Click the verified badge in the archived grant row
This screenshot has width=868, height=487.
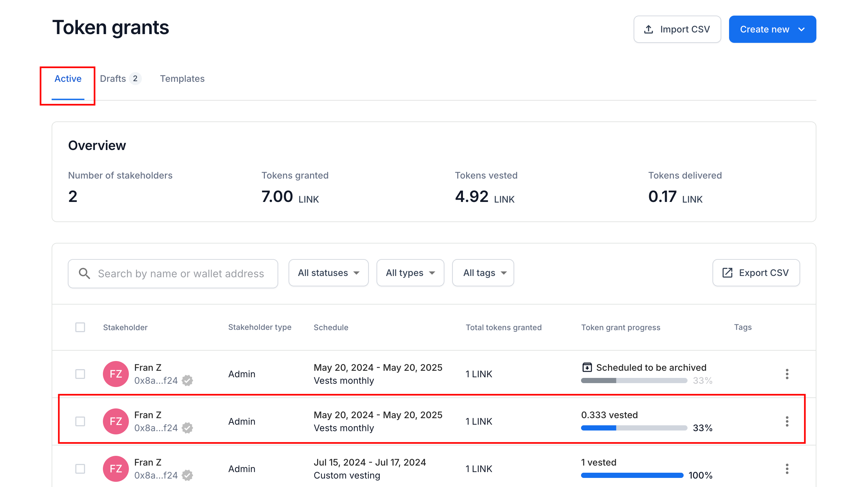click(187, 381)
